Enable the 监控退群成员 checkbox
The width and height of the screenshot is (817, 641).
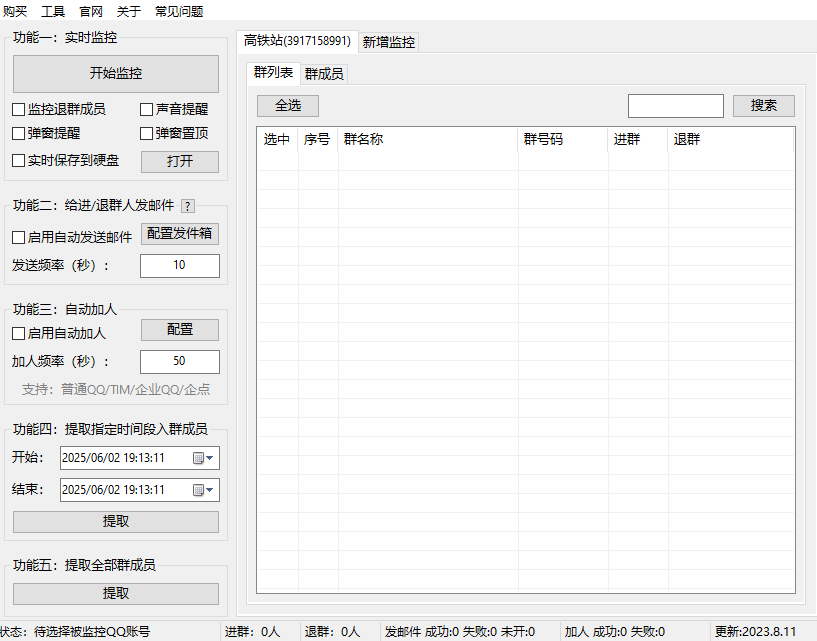click(19, 110)
